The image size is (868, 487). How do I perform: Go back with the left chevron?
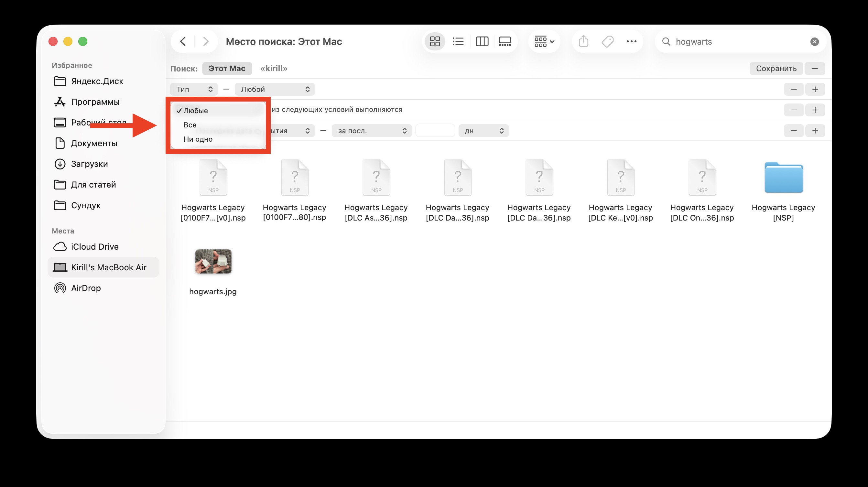(x=183, y=41)
